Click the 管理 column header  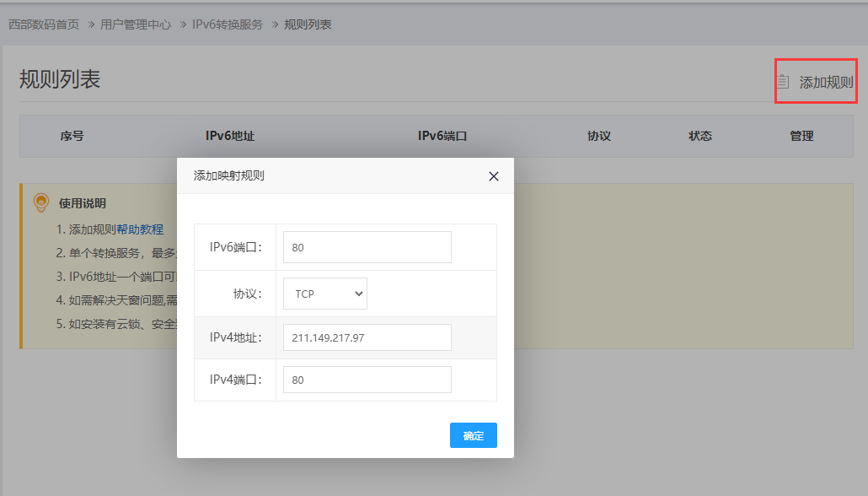[801, 136]
